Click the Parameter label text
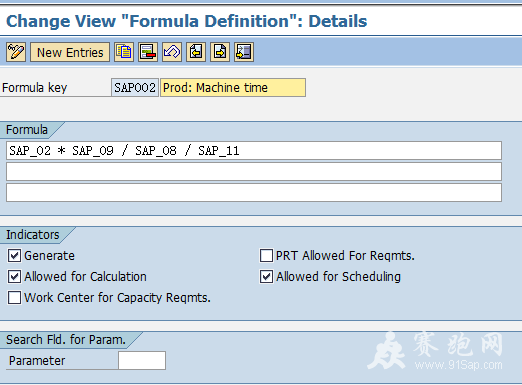 37,361
